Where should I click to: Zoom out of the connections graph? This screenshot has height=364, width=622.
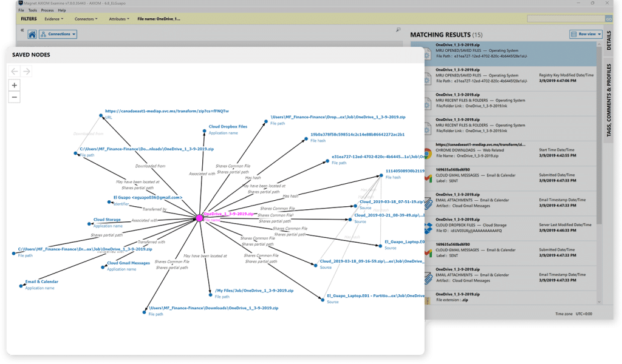tap(15, 97)
